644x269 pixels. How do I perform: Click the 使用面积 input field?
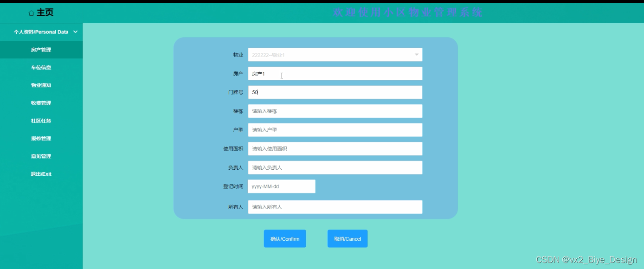coord(335,149)
